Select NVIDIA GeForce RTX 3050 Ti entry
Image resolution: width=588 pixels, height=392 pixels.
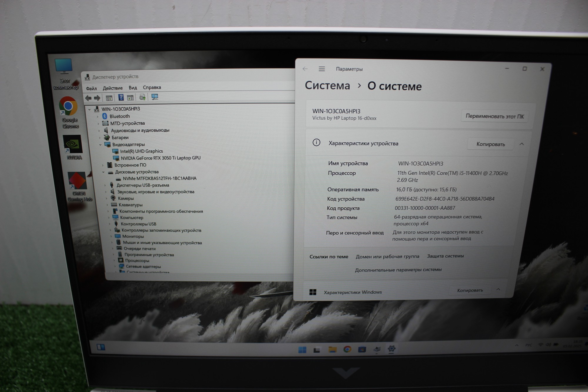pyautogui.click(x=161, y=158)
